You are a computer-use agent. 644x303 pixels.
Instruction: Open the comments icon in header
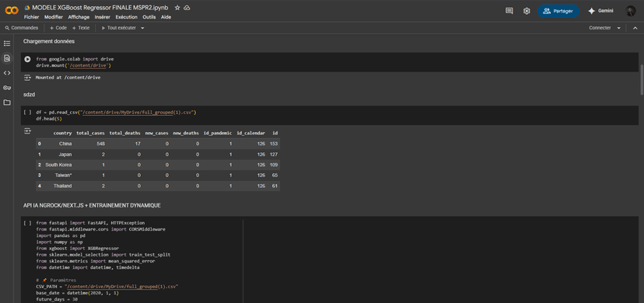pyautogui.click(x=509, y=11)
